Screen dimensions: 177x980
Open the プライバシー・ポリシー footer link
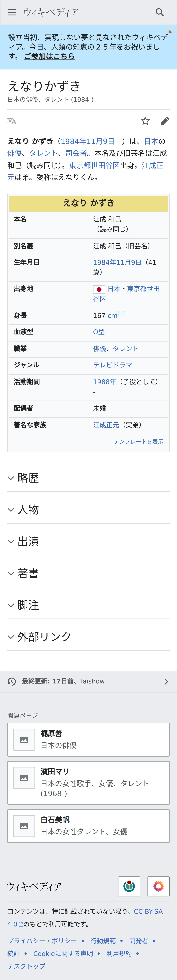pyautogui.click(x=42, y=940)
